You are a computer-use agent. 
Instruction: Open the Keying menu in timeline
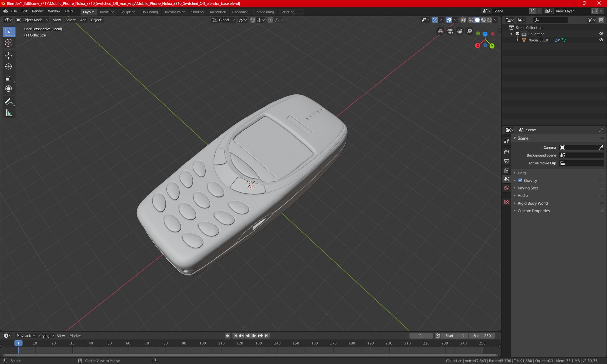(46, 336)
